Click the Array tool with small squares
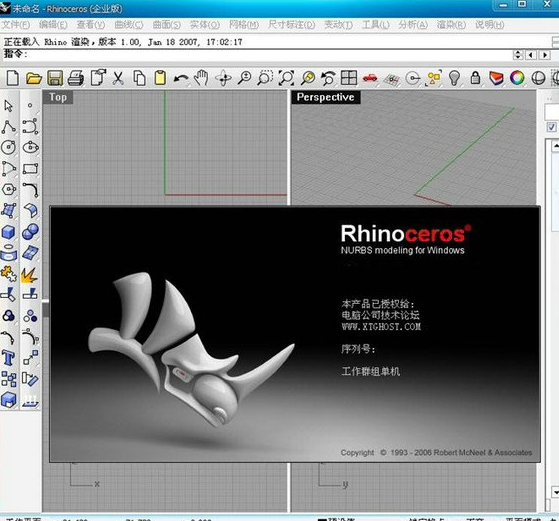Image resolution: width=559 pixels, height=521 pixels. pos(9,379)
